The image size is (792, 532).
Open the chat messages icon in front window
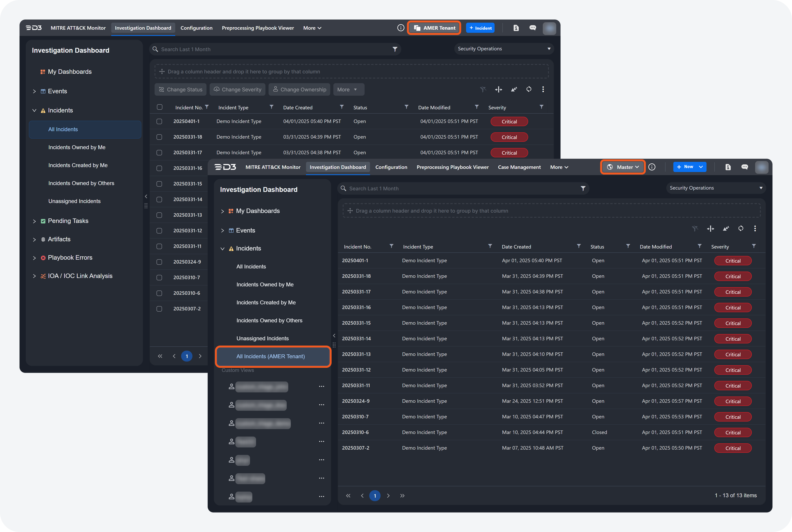click(x=745, y=167)
